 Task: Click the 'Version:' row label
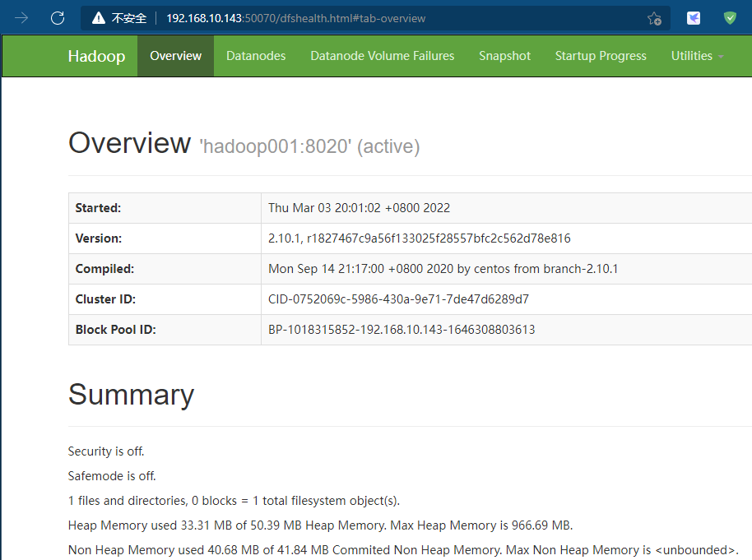pos(98,238)
